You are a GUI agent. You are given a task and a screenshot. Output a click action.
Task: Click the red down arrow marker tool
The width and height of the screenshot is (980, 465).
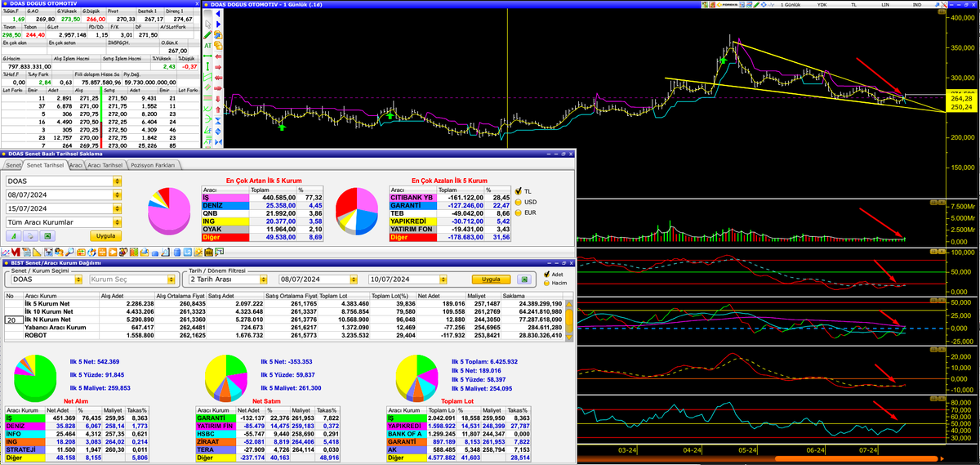[219, 99]
